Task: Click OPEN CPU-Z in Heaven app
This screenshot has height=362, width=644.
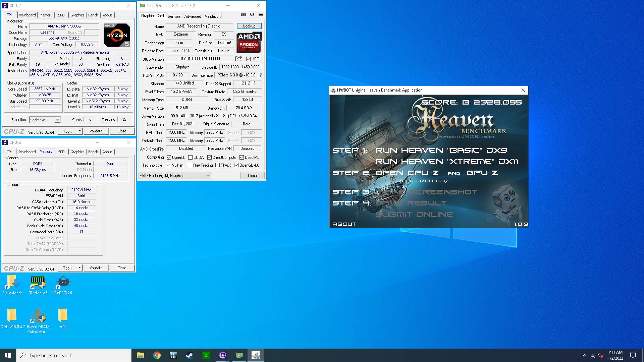Action: click(x=407, y=173)
